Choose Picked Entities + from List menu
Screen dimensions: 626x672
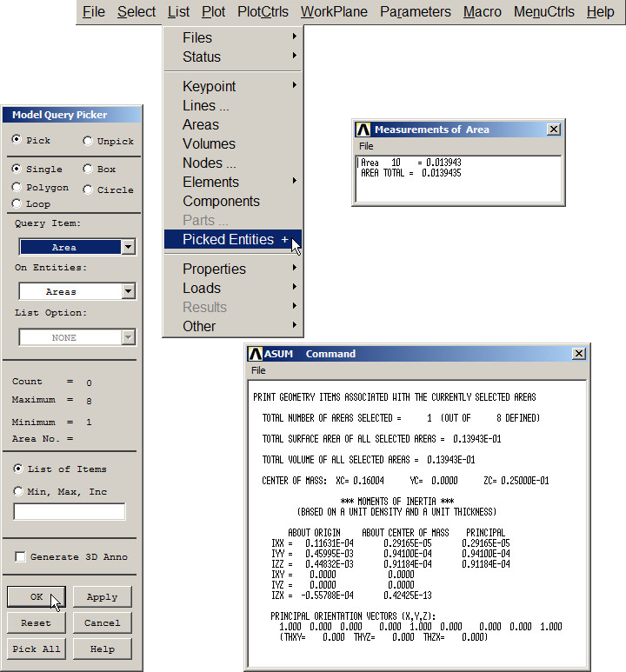232,239
